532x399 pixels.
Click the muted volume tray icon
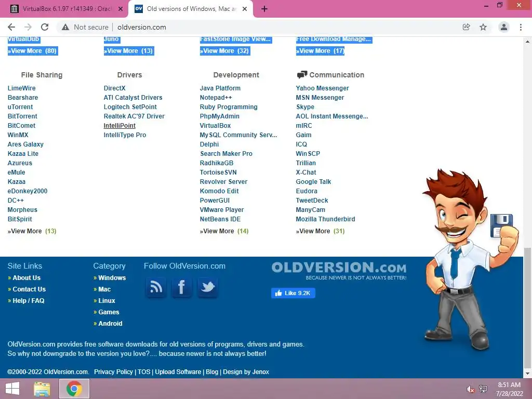[x=471, y=389]
